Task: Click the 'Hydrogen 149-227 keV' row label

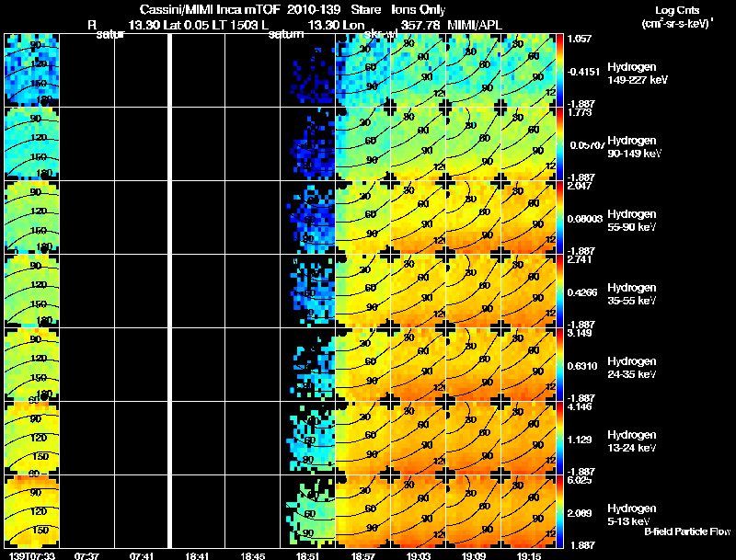Action: [x=638, y=74]
